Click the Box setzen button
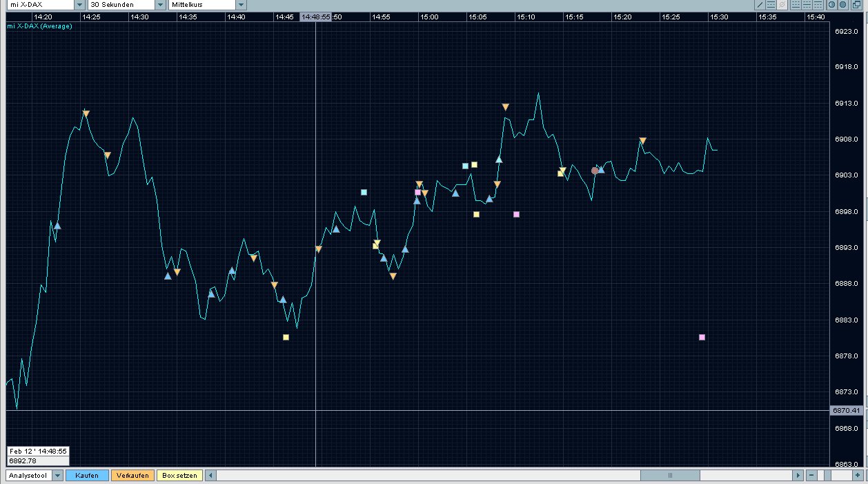The height and width of the screenshot is (484, 868). click(179, 476)
